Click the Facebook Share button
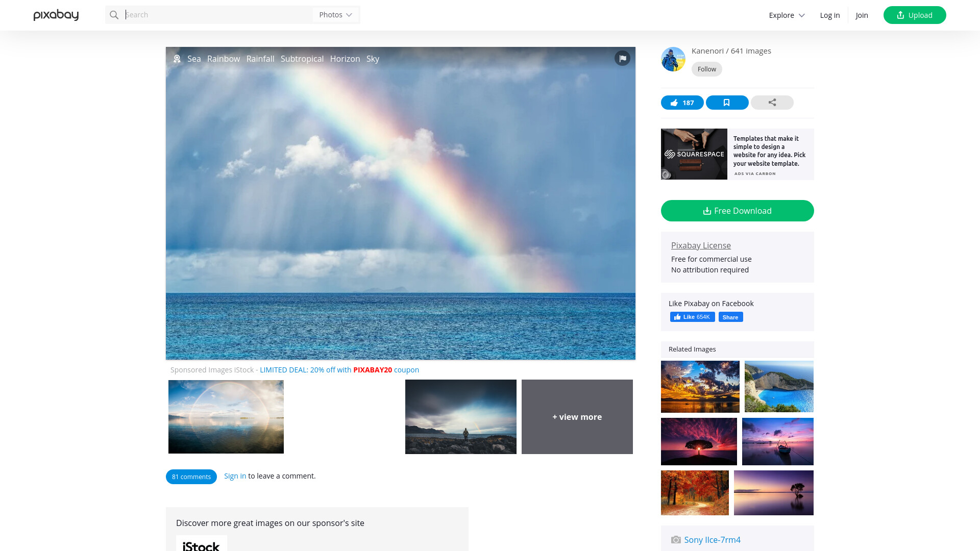The width and height of the screenshot is (980, 551). tap(730, 317)
